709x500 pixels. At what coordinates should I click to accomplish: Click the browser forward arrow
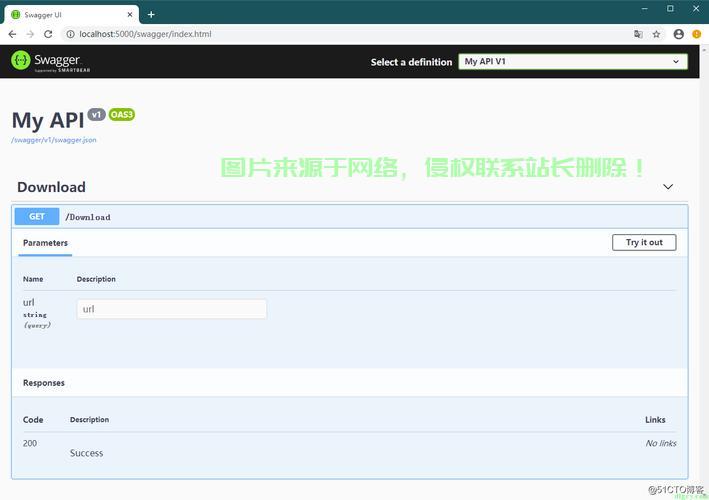coord(29,34)
